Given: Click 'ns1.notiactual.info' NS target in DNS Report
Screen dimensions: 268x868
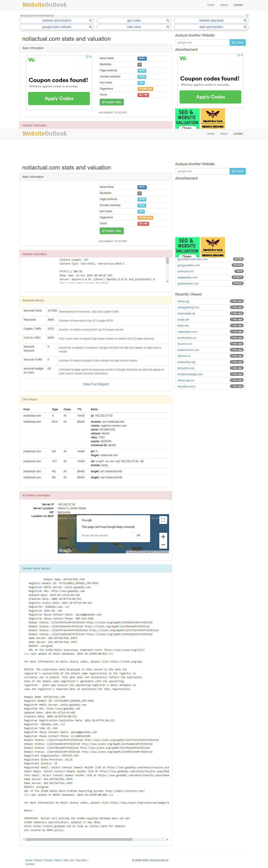Looking at the screenshot, I should (111, 471).
